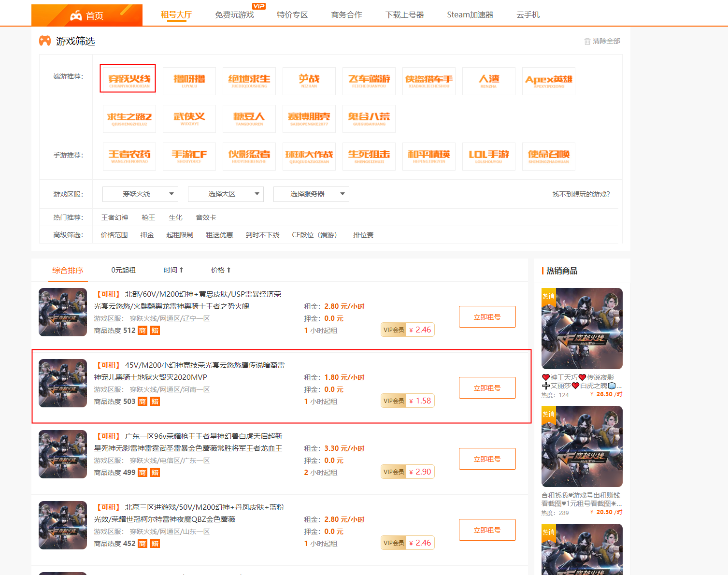728x575 pixels.
Task: Click the 清除全部 trash icon
Action: coord(587,42)
